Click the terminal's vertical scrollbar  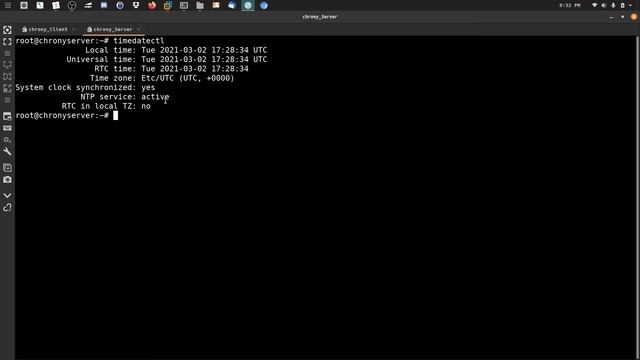[x=637, y=198]
